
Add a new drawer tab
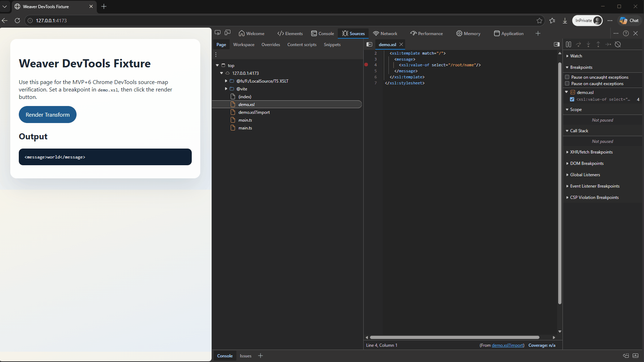261,356
